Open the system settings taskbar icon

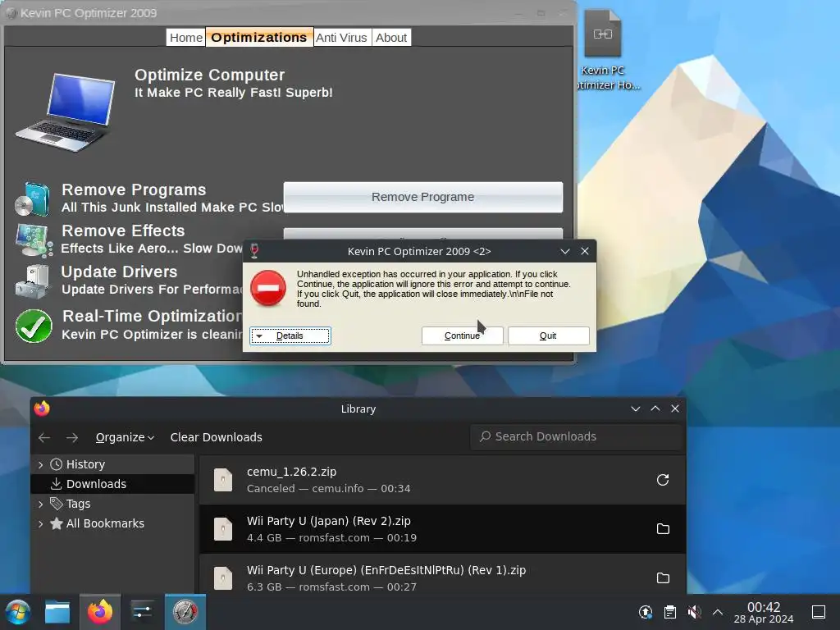(143, 612)
